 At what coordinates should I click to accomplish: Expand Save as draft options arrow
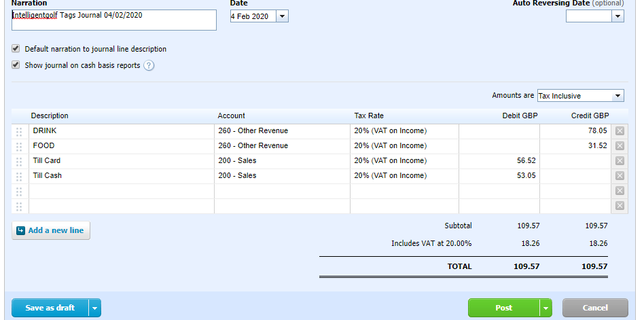[95, 308]
